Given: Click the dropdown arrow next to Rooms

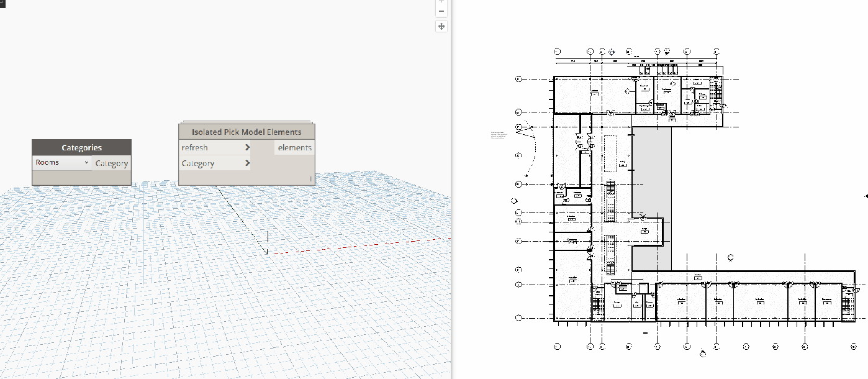Looking at the screenshot, I should click(x=86, y=162).
